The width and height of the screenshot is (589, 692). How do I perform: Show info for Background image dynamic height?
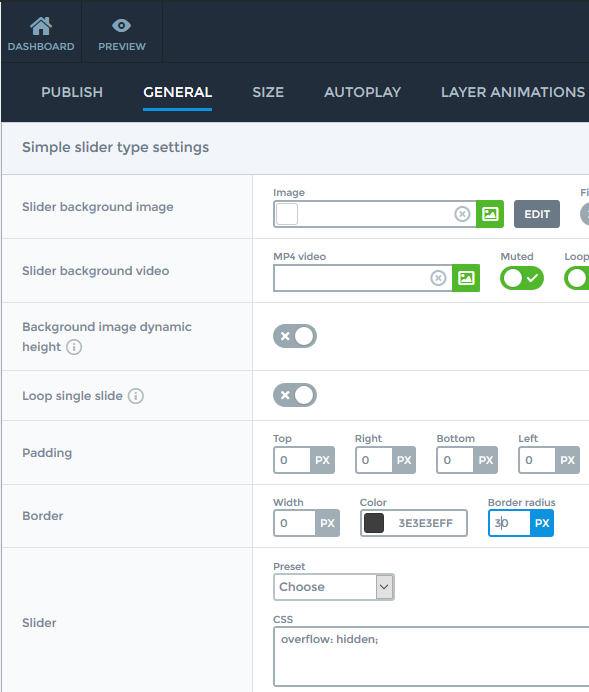coord(74,347)
